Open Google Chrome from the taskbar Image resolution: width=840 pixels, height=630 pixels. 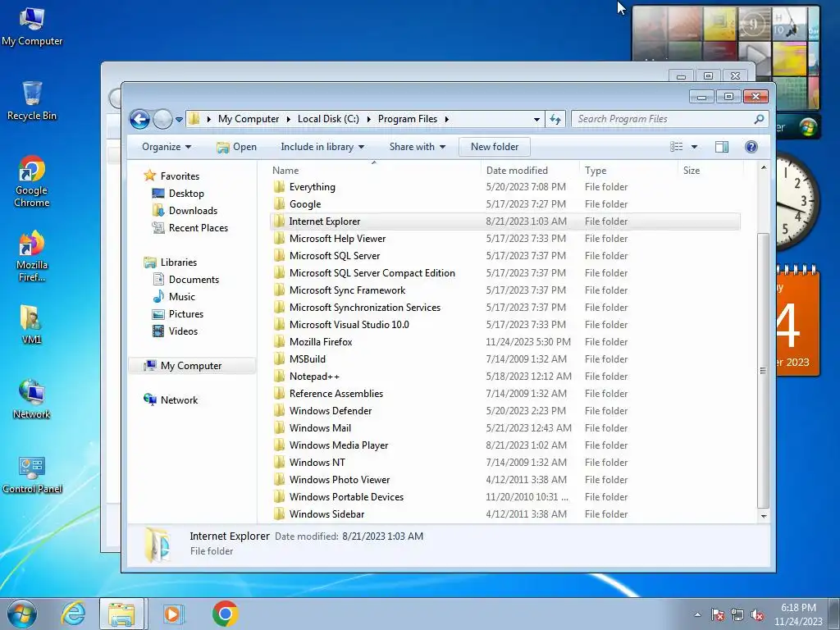coord(225,614)
